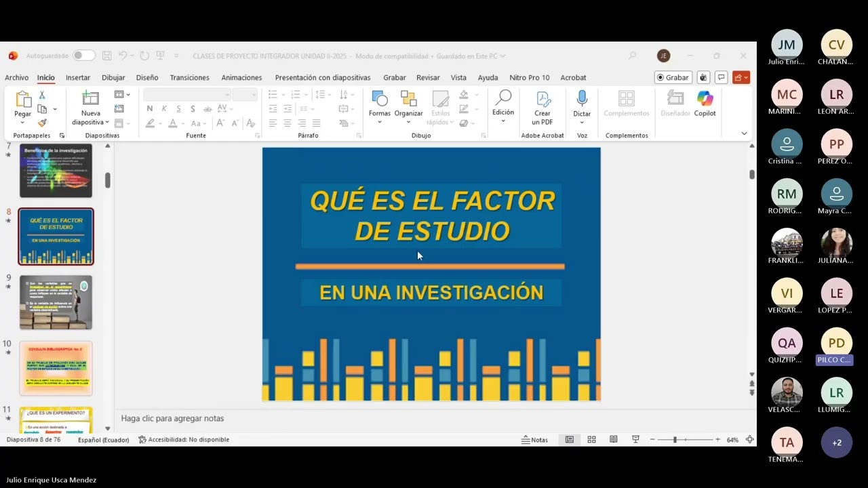Click the Grabar button at top right
The image size is (868, 488).
[673, 77]
